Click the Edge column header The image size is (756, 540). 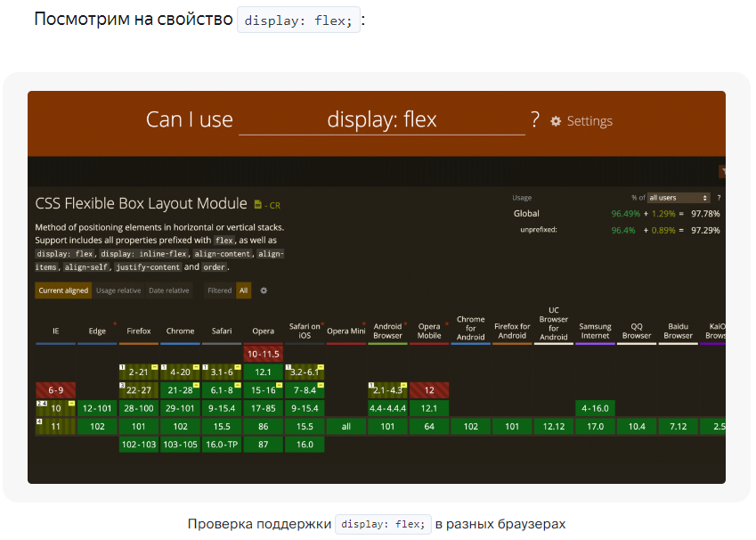pos(97,331)
